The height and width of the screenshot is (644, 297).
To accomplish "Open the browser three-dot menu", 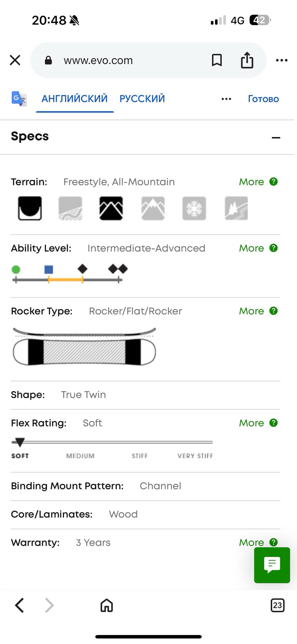I will tap(282, 60).
